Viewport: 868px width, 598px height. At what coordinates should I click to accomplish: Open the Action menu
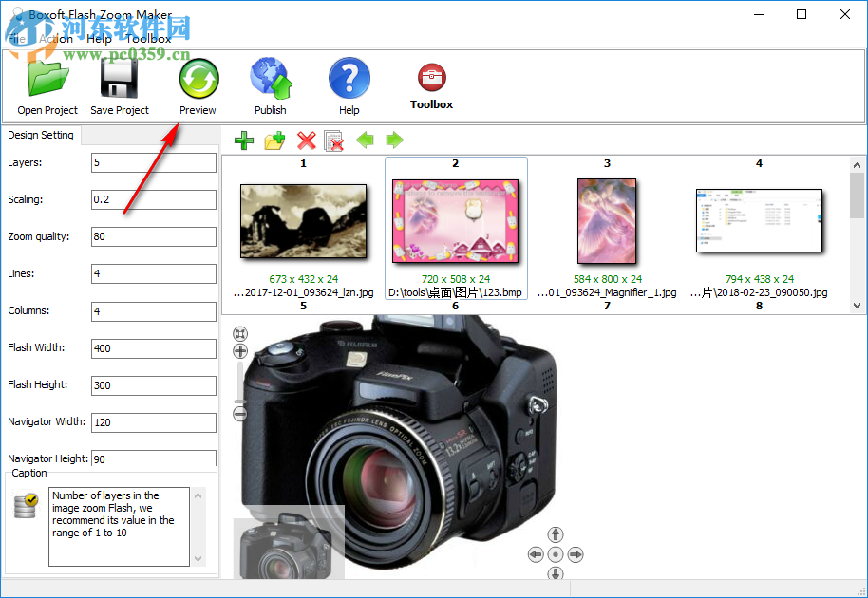point(57,38)
